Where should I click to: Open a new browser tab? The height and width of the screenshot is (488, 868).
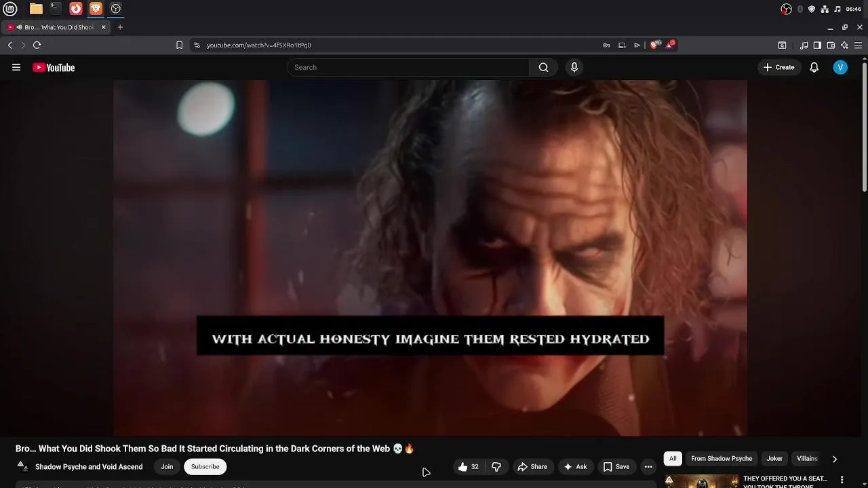coord(120,27)
